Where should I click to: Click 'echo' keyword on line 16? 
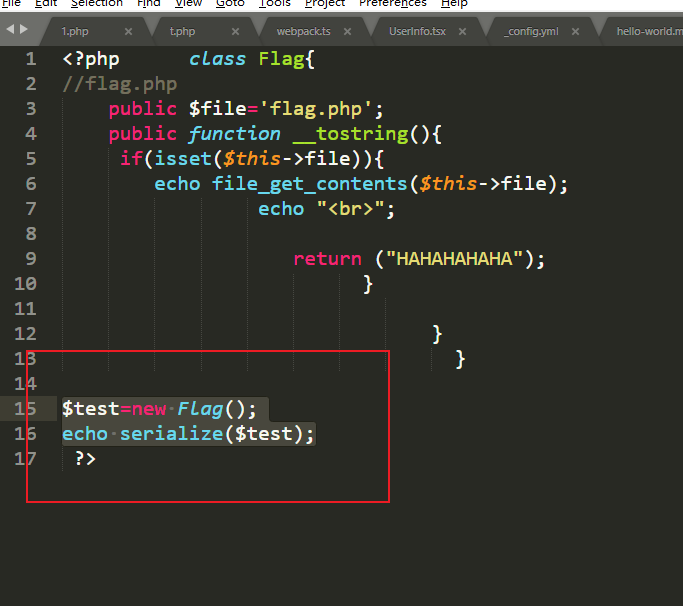(85, 434)
